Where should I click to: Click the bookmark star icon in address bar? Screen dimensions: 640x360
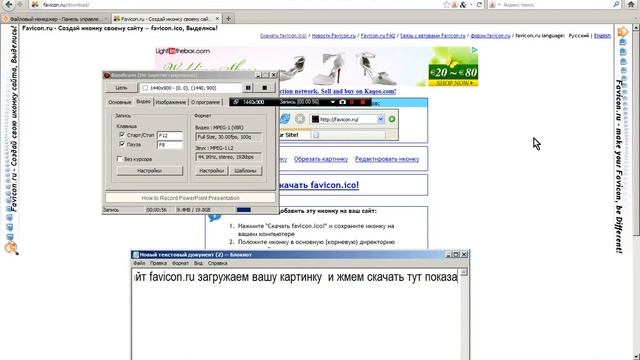[446, 4]
